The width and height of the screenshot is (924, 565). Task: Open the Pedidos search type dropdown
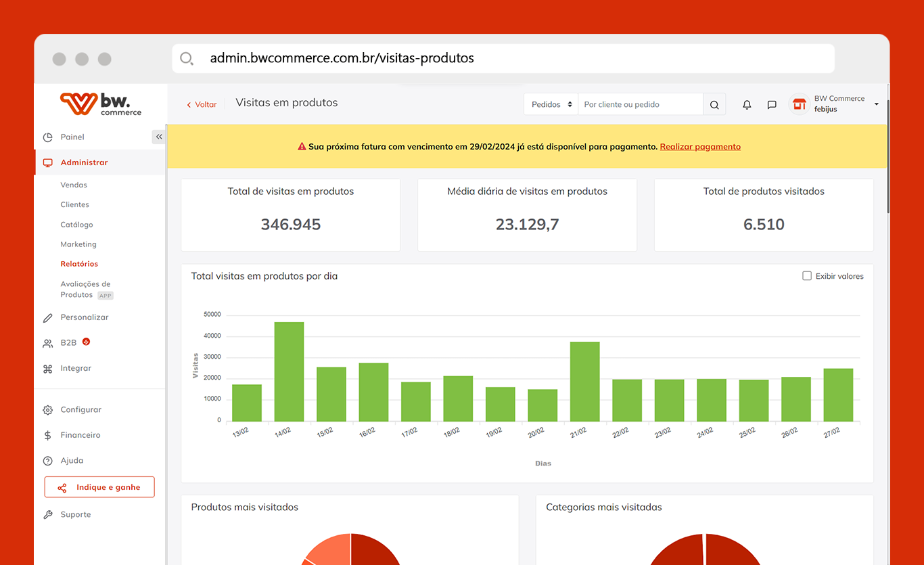tap(551, 104)
